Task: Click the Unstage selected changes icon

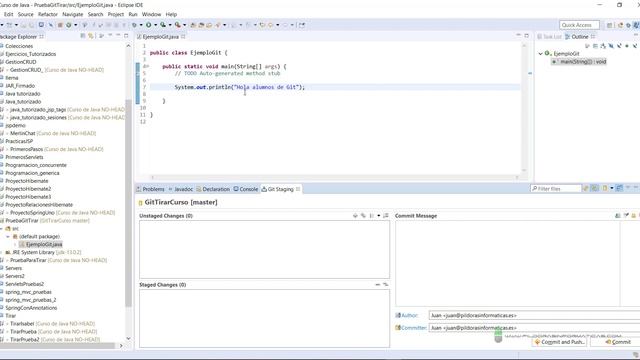Action: 378,284
